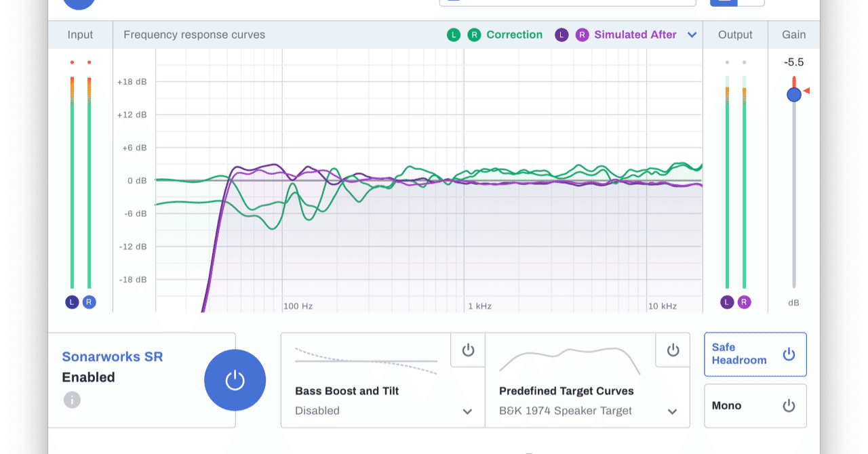Screen dimensions: 868x454
Task: Click the Gain slider handle
Action: 794,95
